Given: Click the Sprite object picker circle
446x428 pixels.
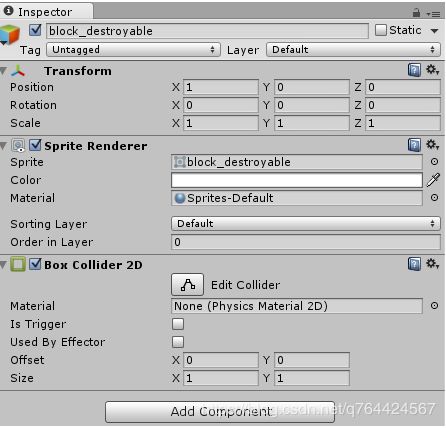Looking at the screenshot, I should (434, 162).
